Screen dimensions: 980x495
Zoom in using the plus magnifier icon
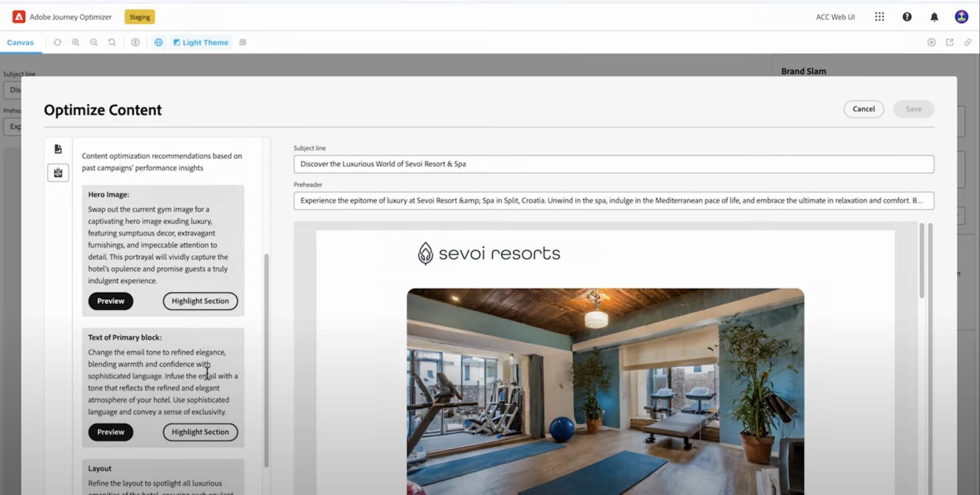point(76,42)
